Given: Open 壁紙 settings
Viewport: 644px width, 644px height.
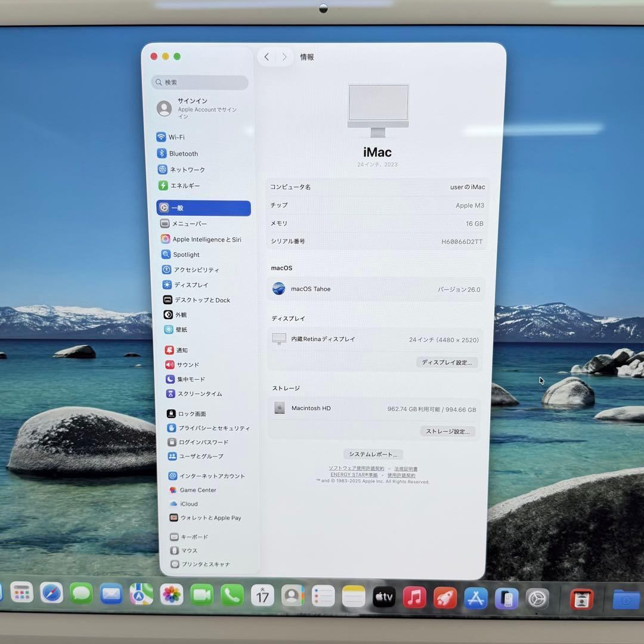Looking at the screenshot, I should tap(176, 329).
